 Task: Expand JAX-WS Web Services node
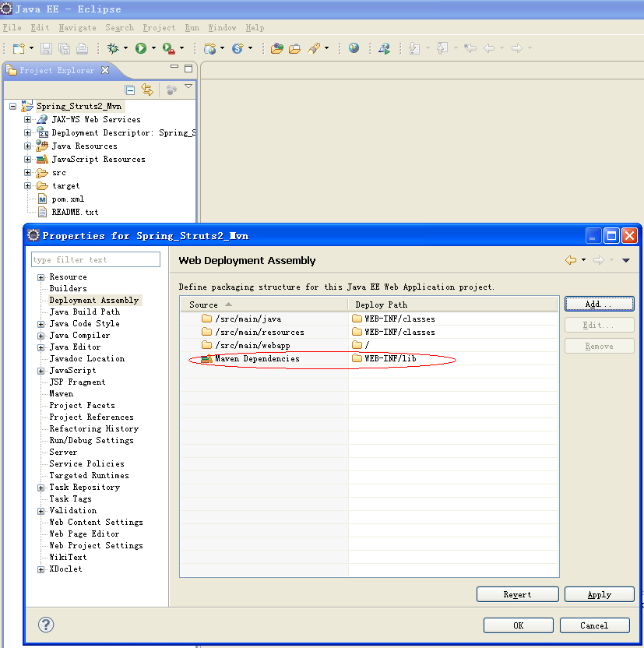click(x=28, y=119)
